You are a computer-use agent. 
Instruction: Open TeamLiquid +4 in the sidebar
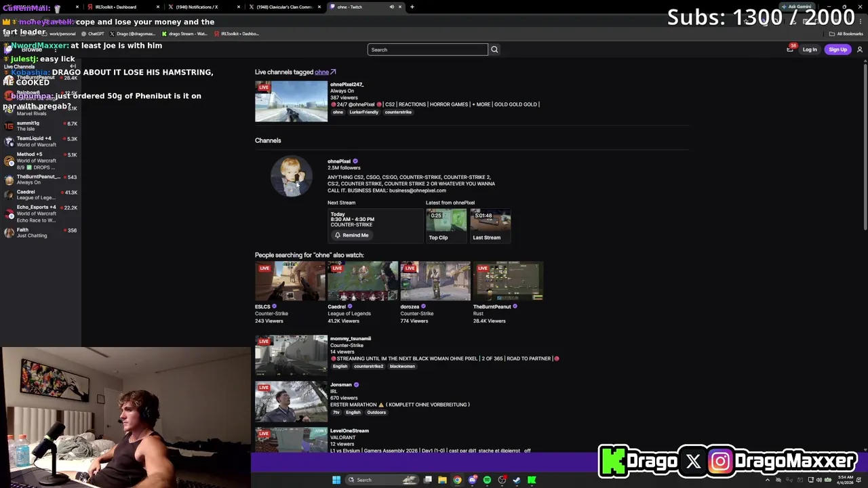click(41, 141)
